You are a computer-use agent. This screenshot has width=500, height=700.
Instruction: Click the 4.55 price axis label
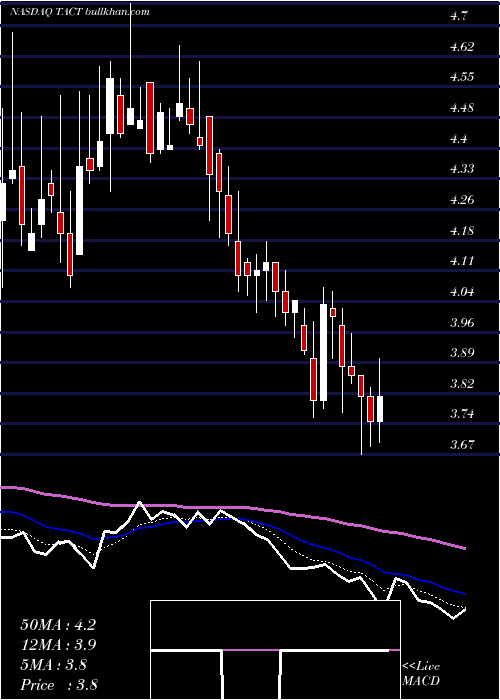click(462, 77)
